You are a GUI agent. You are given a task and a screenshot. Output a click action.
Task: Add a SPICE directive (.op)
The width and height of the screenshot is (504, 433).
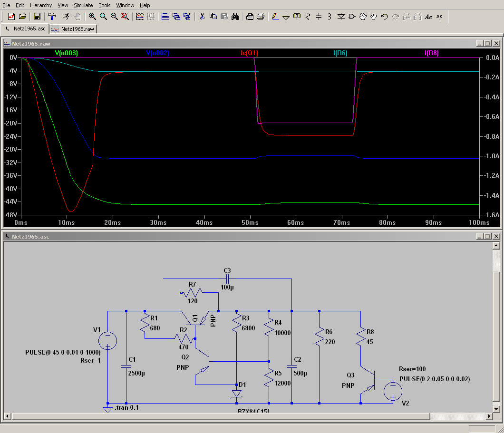tap(439, 16)
